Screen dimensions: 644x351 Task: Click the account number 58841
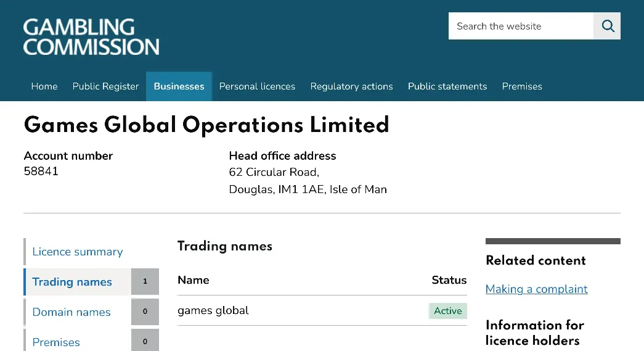(41, 171)
